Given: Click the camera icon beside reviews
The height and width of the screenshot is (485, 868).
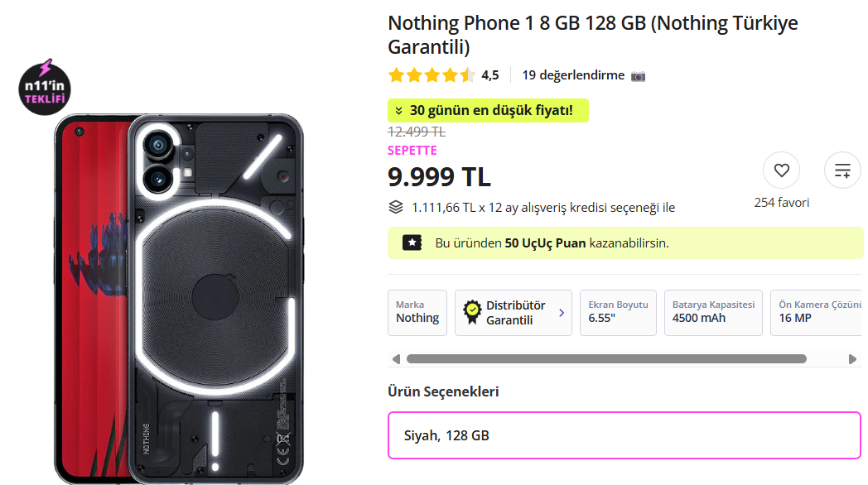Looking at the screenshot, I should point(638,76).
